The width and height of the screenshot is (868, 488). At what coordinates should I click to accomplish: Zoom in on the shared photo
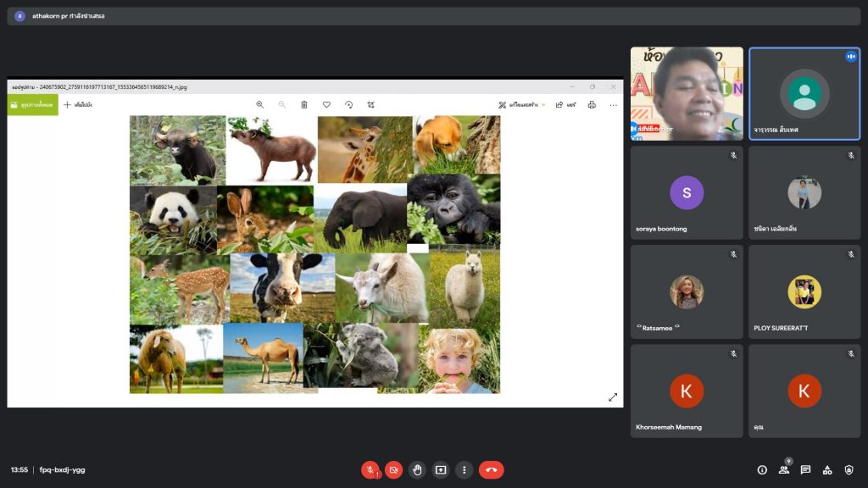tap(260, 105)
